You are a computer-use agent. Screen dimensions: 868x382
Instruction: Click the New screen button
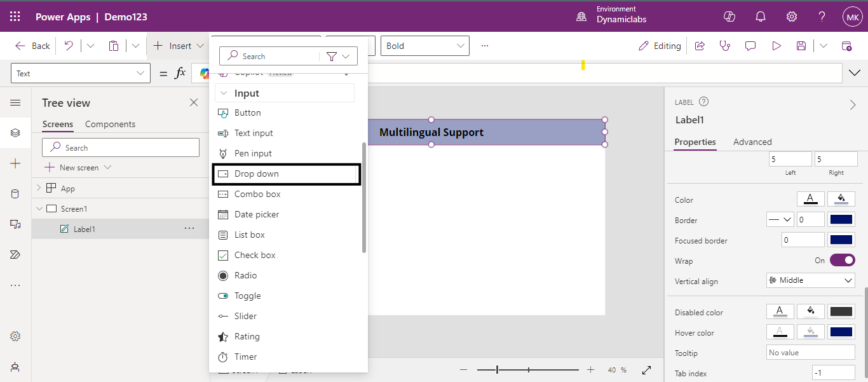tap(78, 167)
